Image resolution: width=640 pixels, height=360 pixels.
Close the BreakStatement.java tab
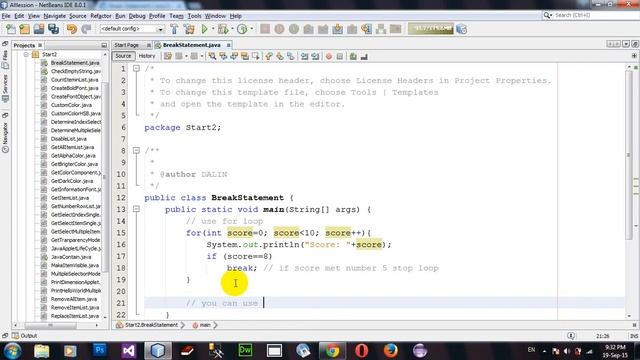pos(229,45)
